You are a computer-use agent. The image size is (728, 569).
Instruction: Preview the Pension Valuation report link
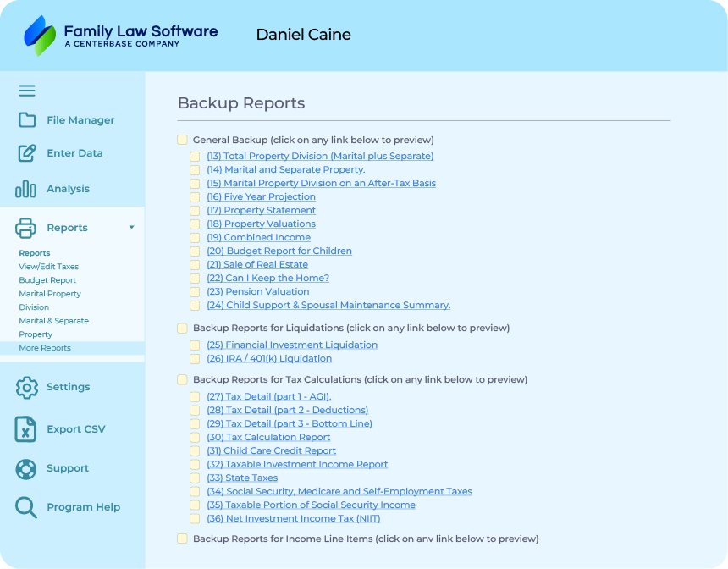point(257,292)
